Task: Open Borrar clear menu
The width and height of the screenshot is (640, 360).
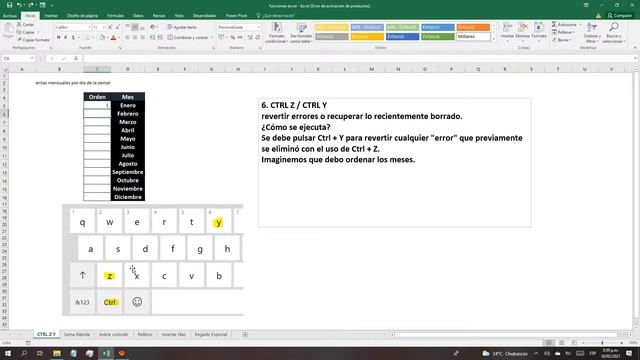Action: (563, 40)
